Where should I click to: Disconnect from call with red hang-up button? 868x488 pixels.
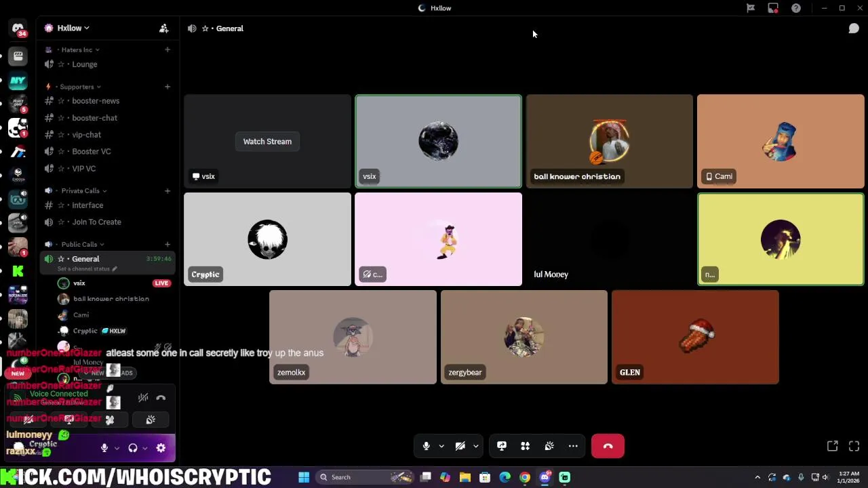(x=608, y=446)
